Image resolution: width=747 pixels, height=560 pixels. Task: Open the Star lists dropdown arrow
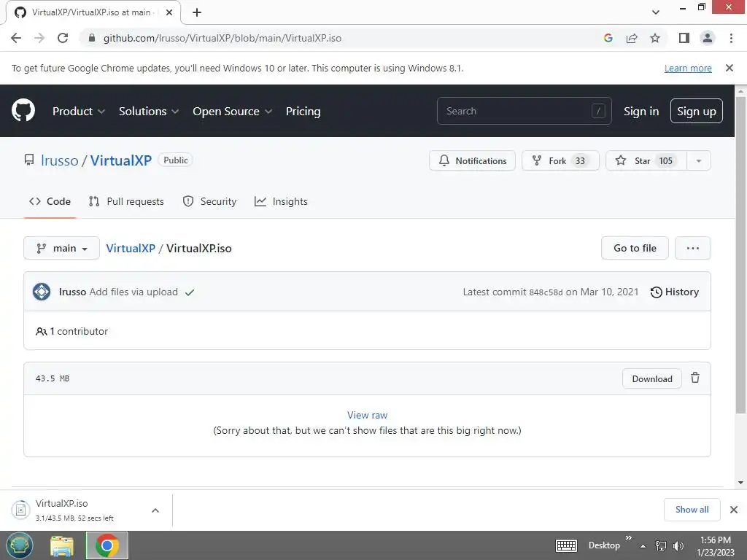point(699,161)
